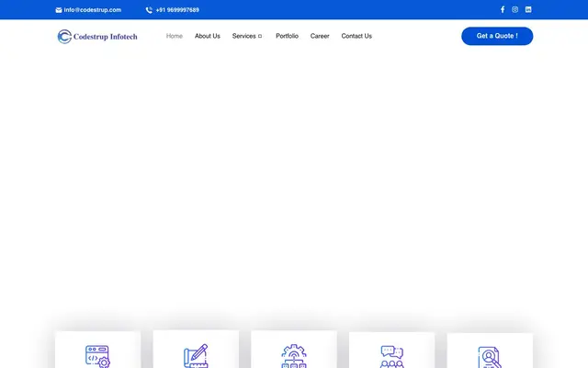Select the people chat consulting icon card

point(392,350)
